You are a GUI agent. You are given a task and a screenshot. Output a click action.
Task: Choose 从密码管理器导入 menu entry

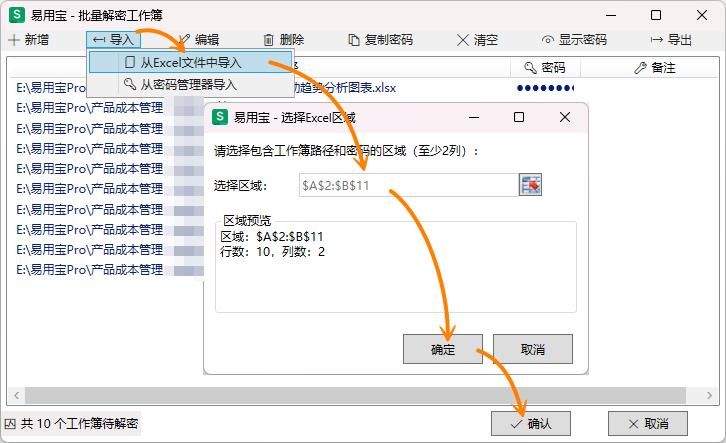(x=190, y=84)
